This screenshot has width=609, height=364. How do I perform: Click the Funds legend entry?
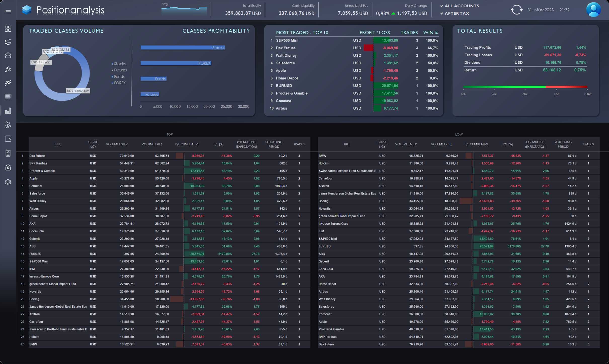click(x=118, y=76)
